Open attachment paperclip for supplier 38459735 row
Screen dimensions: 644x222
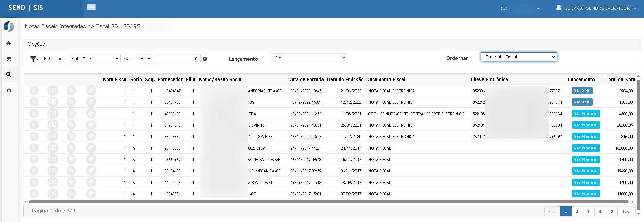point(71,102)
